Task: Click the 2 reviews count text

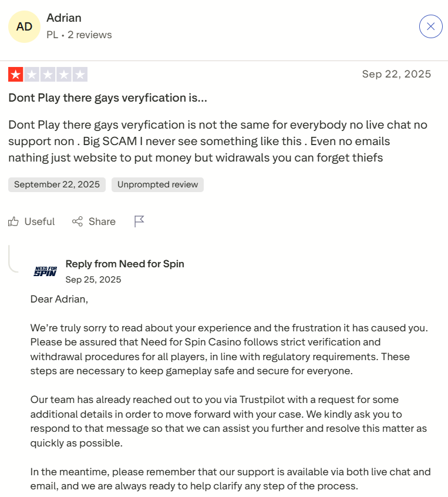Action: (89, 35)
